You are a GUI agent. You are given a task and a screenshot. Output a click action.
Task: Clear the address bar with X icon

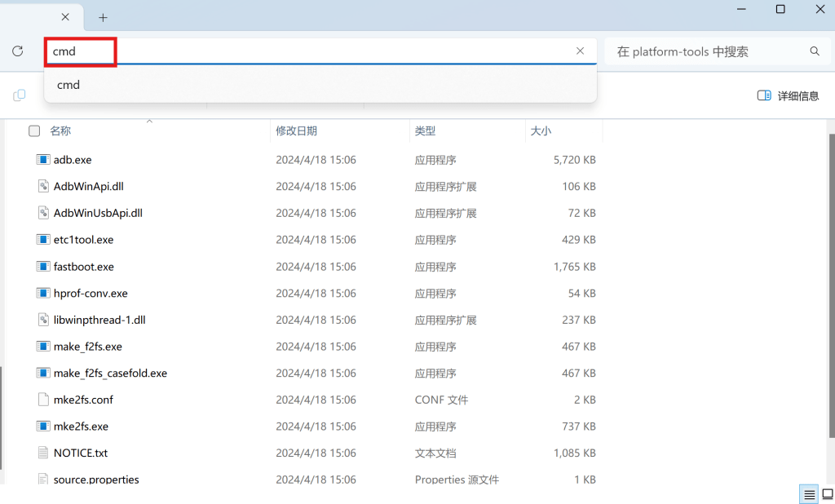pos(580,51)
